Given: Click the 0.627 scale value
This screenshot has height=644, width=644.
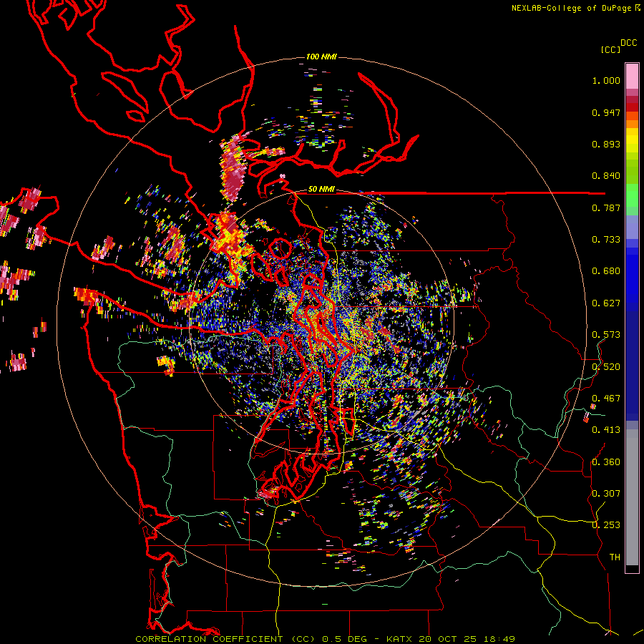Looking at the screenshot, I should tap(606, 303).
